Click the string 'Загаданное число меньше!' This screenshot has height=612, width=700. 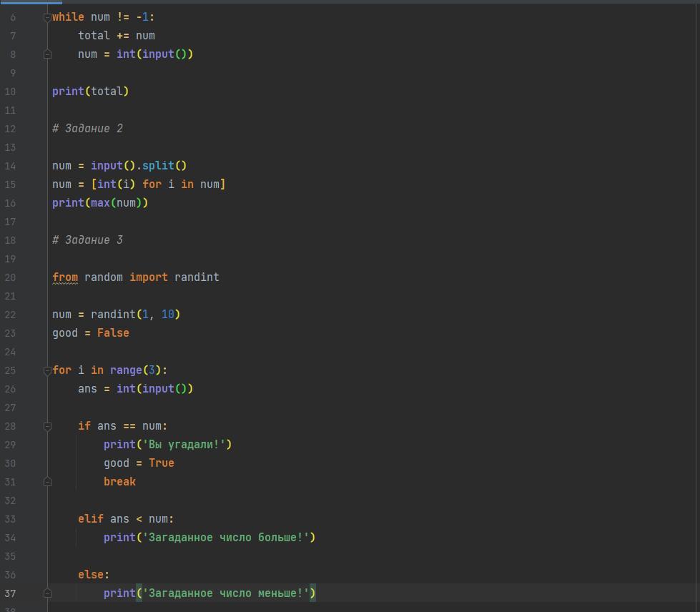(x=225, y=593)
